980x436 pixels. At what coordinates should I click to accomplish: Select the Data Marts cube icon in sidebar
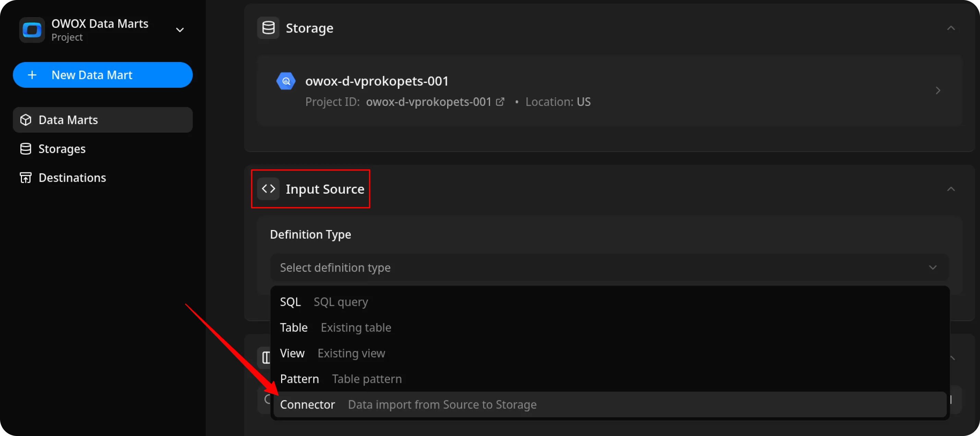(x=25, y=120)
